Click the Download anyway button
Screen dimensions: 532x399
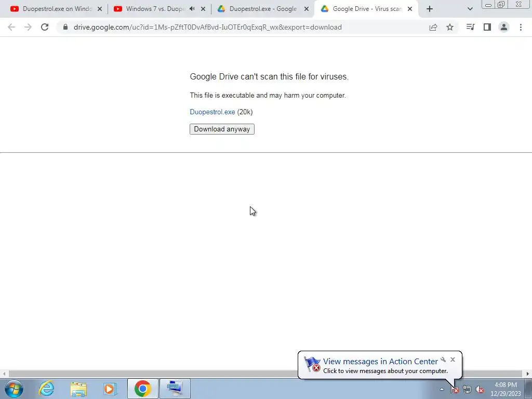(222, 129)
